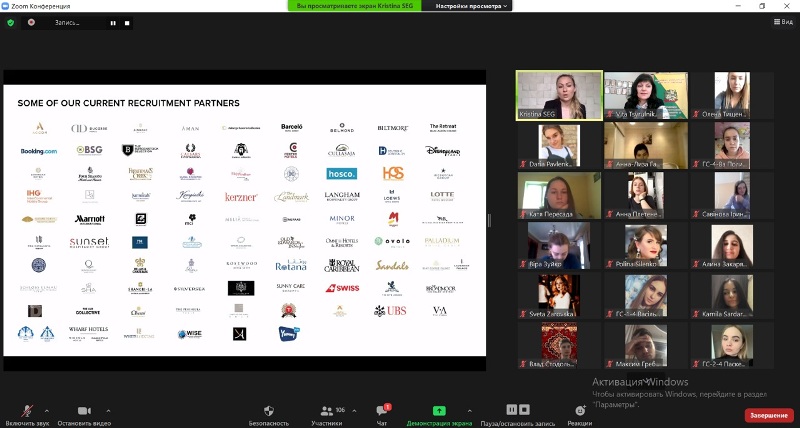The image size is (800, 428).
Task: Click the green Kristina SEG screen-share banner
Action: [x=355, y=6]
